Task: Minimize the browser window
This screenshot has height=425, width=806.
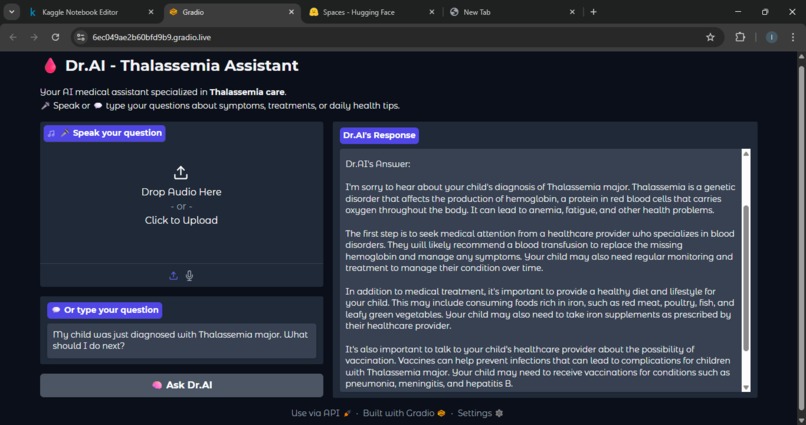Action: click(x=738, y=12)
